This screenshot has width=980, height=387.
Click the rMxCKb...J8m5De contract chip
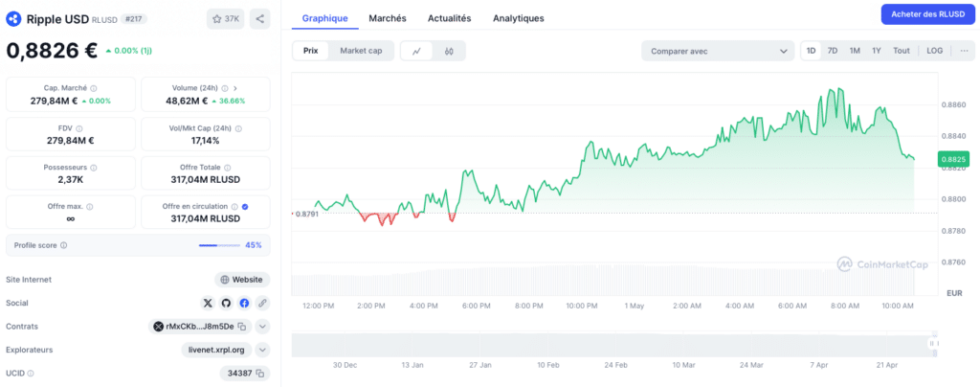click(200, 327)
